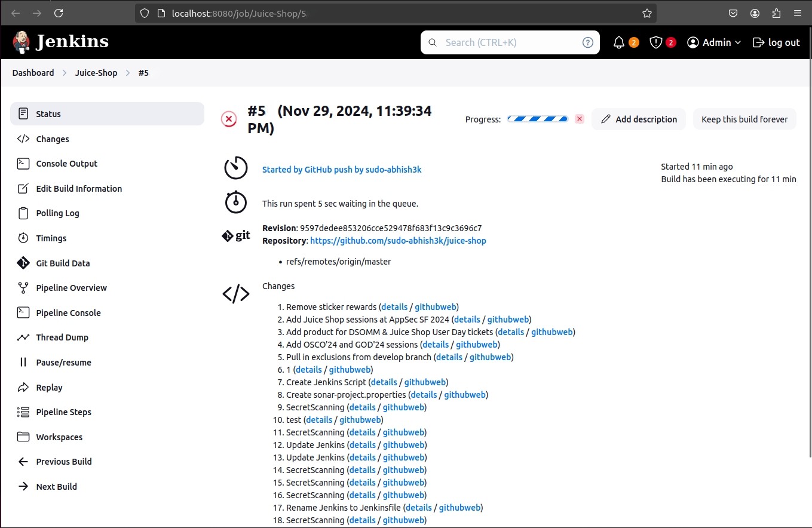Open the security warnings shield icon
The height and width of the screenshot is (528, 812).
point(656,42)
